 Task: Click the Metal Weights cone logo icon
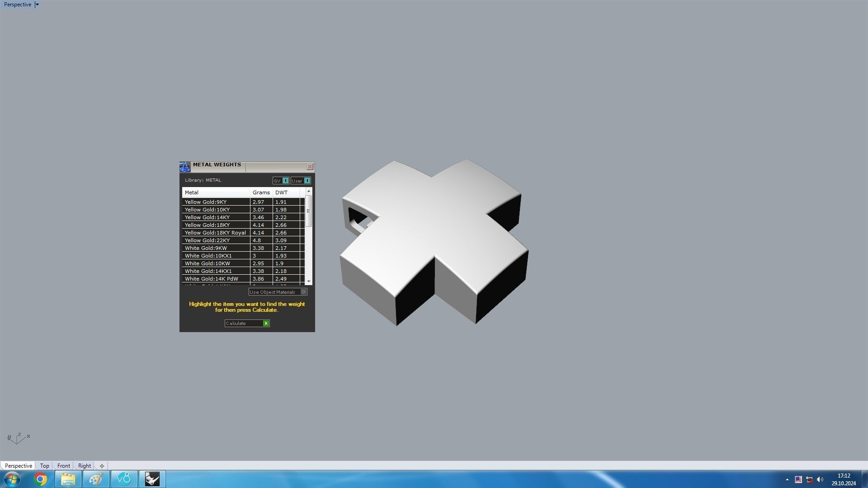click(x=185, y=167)
